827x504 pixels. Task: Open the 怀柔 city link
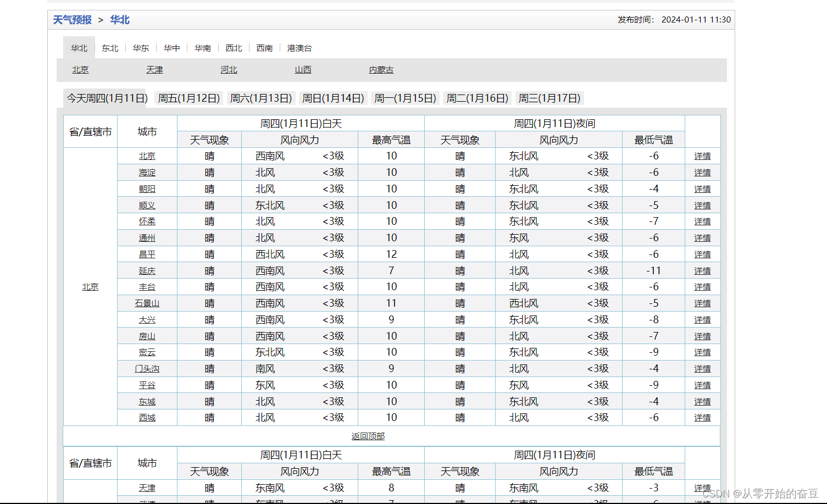coord(147,221)
